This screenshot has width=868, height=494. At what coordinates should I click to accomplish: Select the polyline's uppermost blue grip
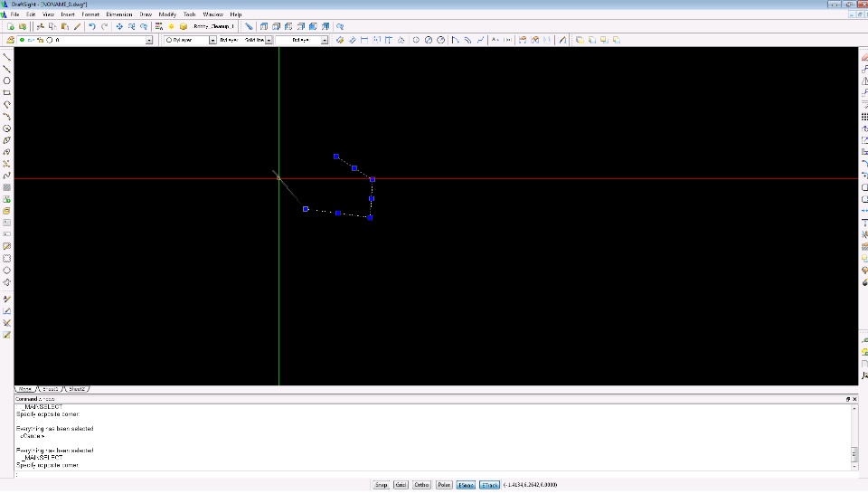point(336,157)
